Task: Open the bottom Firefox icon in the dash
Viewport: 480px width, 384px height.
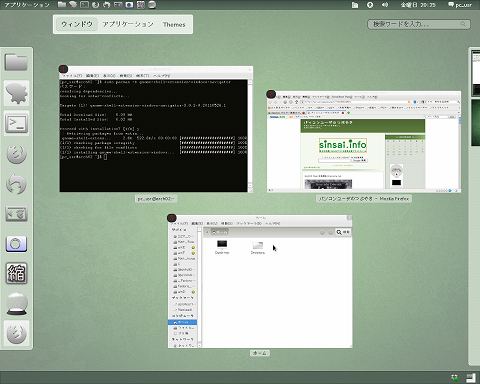Action: [x=16, y=333]
